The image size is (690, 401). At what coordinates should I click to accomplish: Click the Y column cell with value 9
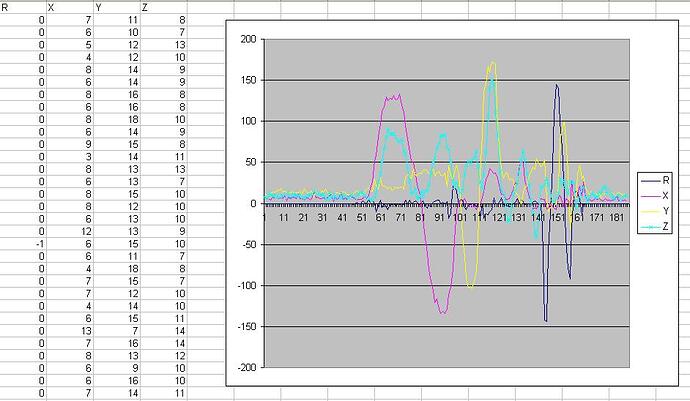pos(117,368)
